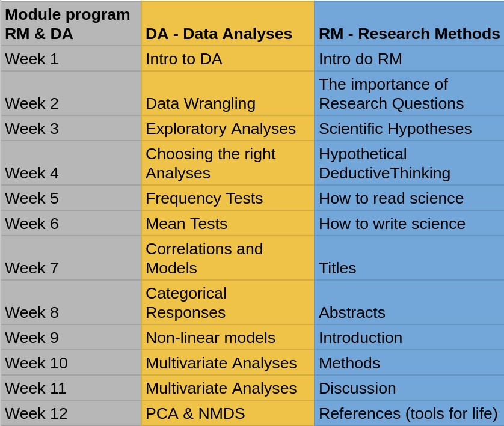Click the "Scientific Hypotheses" cell
504x426 pixels.
[409, 129]
